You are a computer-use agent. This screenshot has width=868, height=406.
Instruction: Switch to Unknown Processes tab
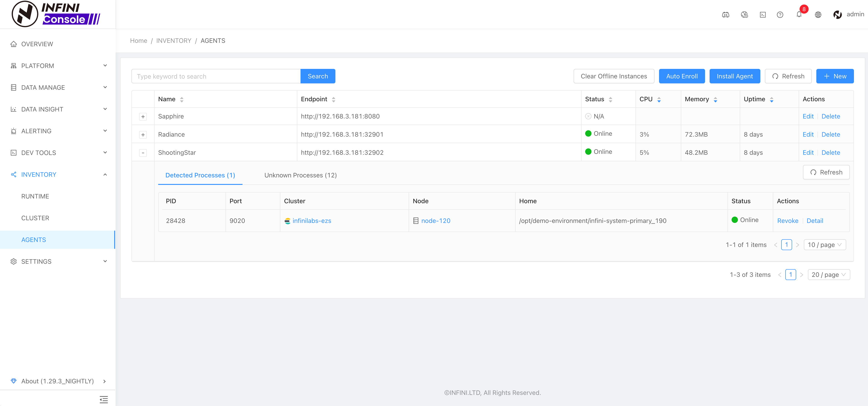tap(300, 175)
